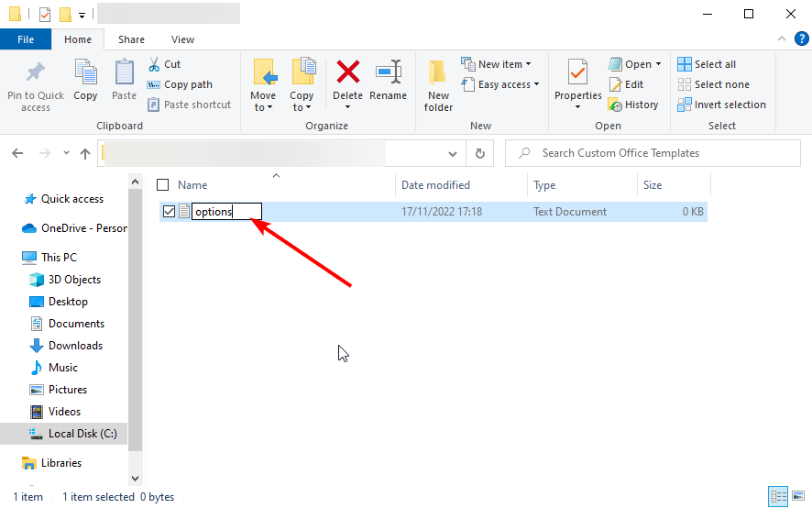Open Music in navigation pane
The image size is (812, 508).
point(54,368)
